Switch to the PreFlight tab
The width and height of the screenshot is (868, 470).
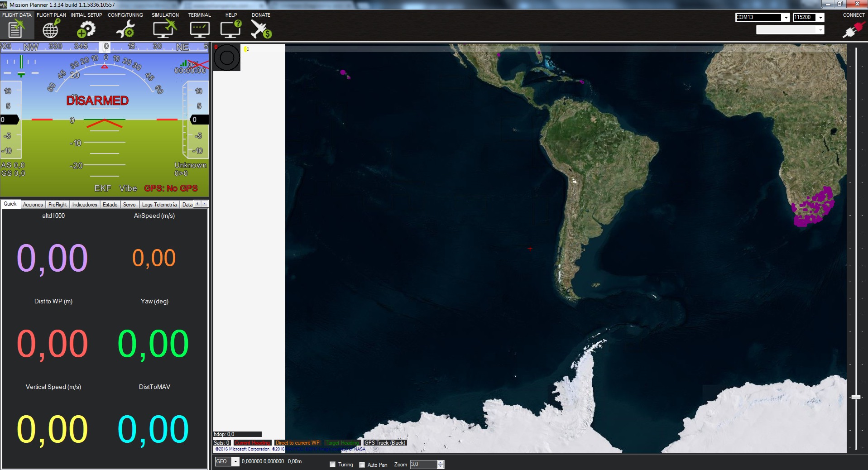58,205
